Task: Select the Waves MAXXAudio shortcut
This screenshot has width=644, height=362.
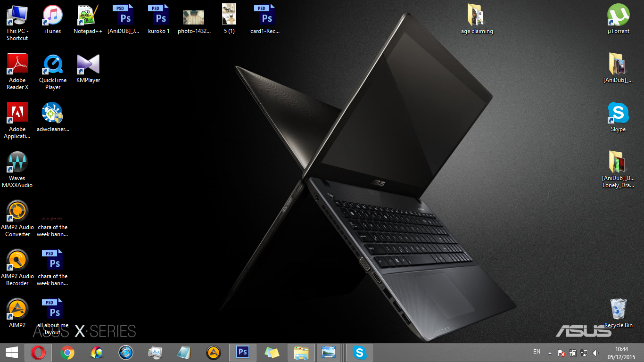Action: point(17,170)
